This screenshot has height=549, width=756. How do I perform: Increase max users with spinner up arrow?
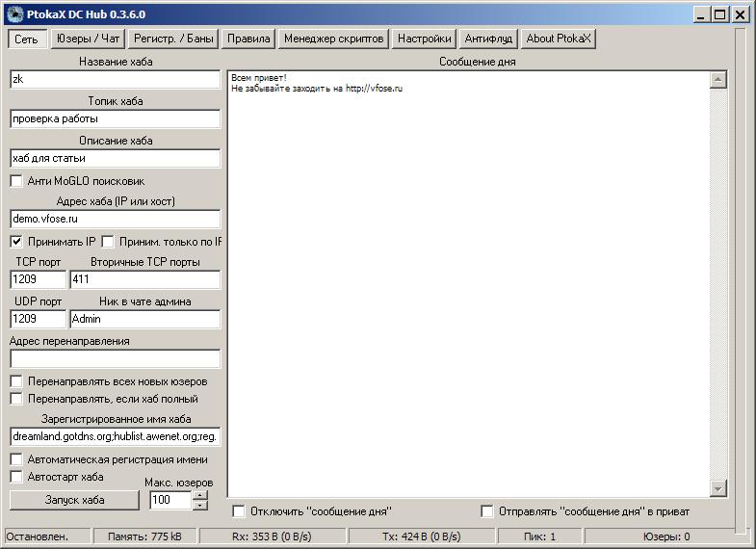[x=199, y=495]
